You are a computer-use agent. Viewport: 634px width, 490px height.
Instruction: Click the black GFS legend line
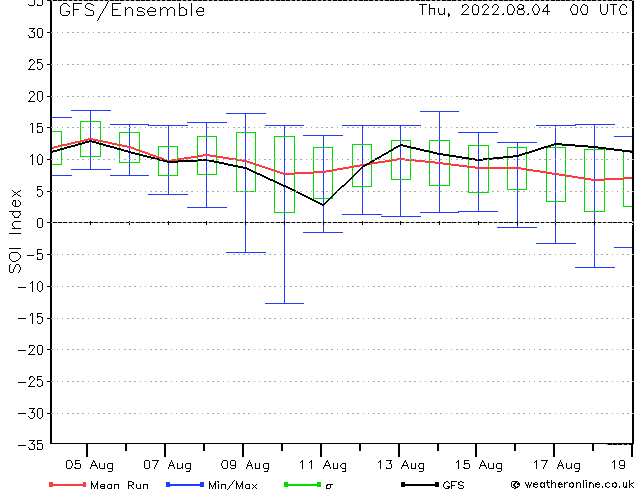(420, 484)
